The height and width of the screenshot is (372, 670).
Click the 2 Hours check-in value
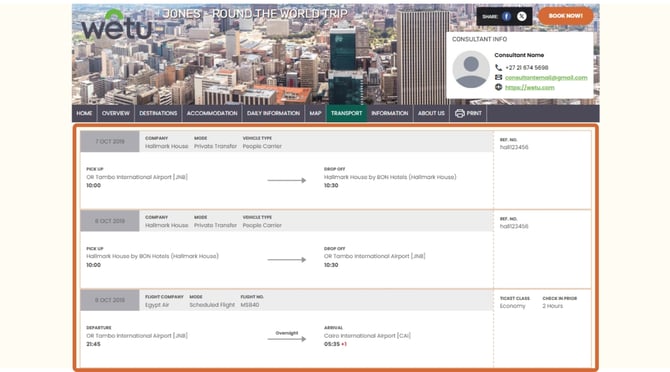(x=552, y=306)
